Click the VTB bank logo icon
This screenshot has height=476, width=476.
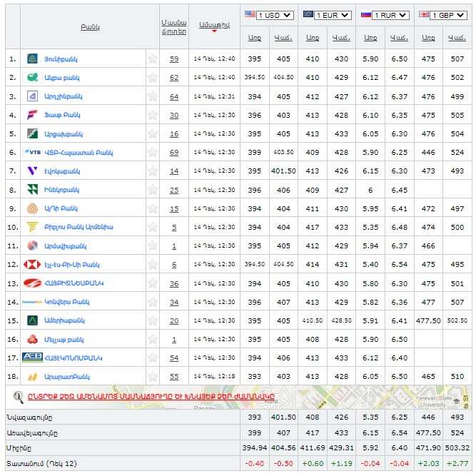point(33,152)
